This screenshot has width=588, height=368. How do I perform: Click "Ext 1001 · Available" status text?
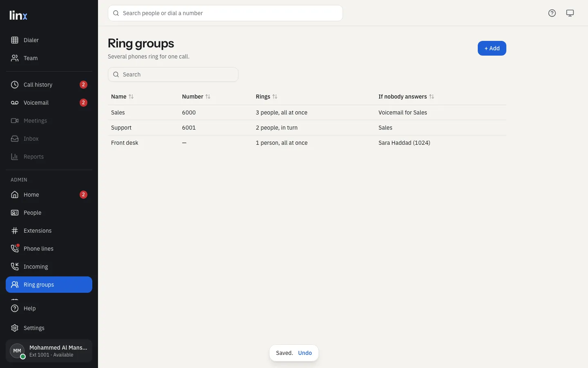[x=51, y=355]
